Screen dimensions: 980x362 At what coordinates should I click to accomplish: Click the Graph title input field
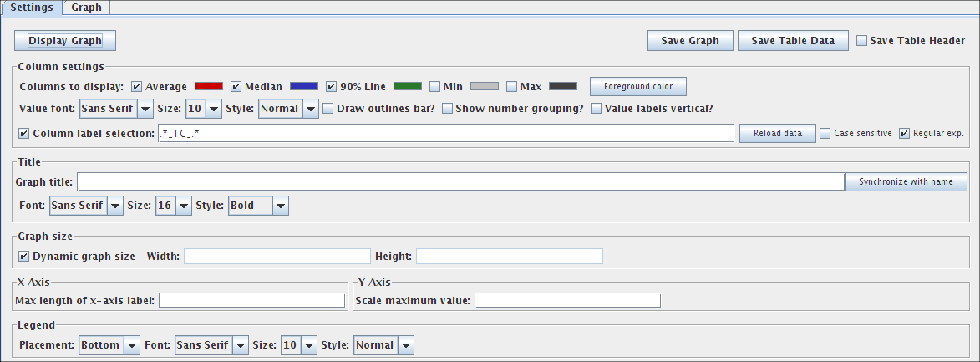pyautogui.click(x=460, y=182)
